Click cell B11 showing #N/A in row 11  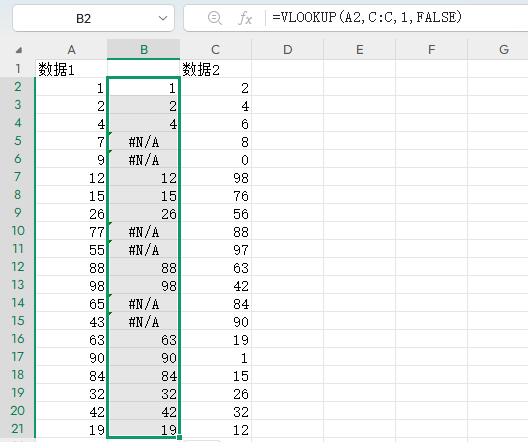click(x=144, y=249)
